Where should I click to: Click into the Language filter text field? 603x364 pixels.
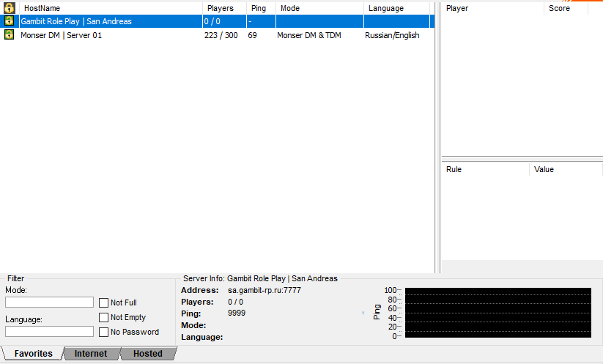pos(49,331)
